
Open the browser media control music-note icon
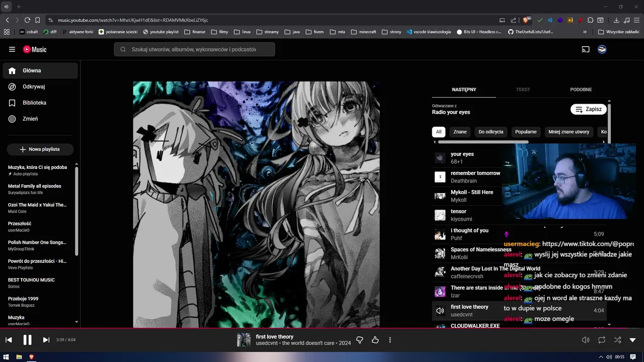coord(626,20)
